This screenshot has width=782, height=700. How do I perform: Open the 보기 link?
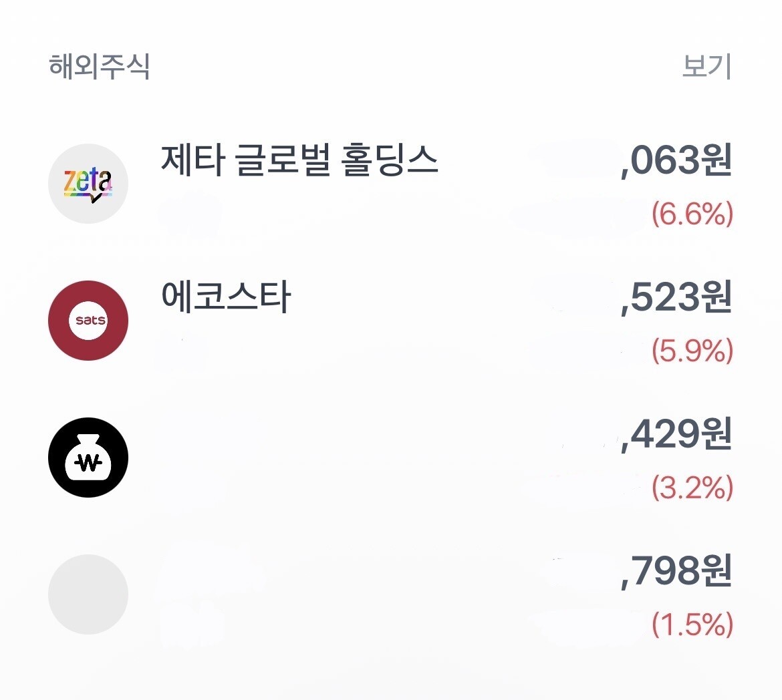706,67
